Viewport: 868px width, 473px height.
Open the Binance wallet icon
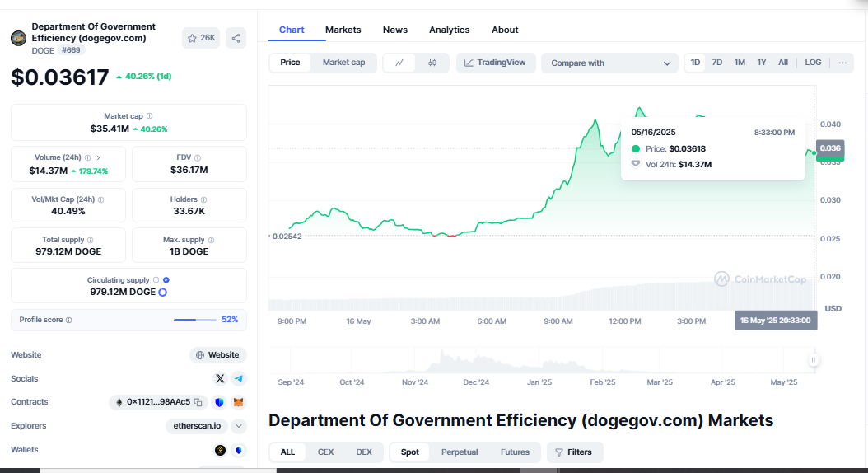tap(221, 450)
